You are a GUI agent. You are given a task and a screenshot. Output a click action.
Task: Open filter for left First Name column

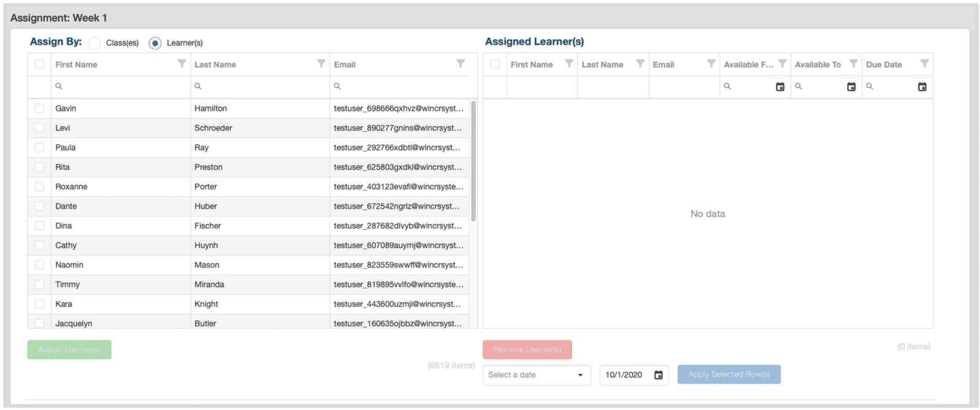click(x=181, y=64)
